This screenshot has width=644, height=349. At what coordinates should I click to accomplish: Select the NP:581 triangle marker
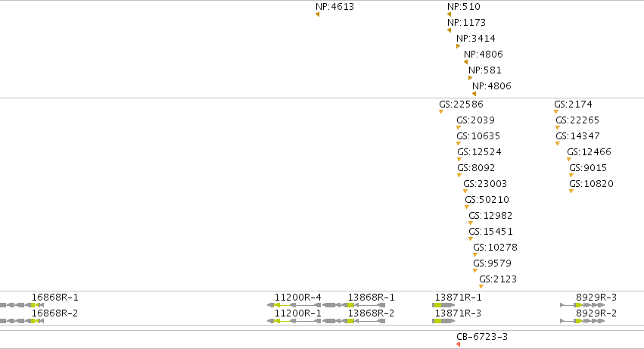[x=470, y=78]
